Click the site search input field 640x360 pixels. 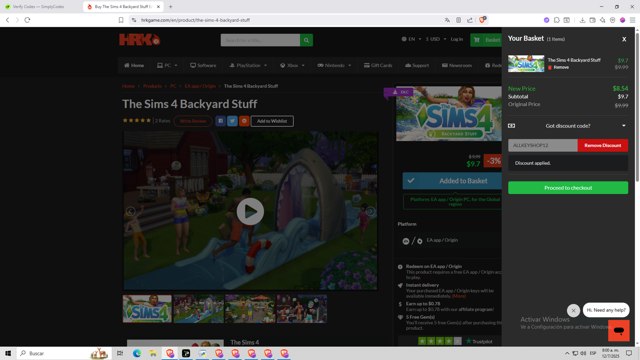click(x=260, y=40)
